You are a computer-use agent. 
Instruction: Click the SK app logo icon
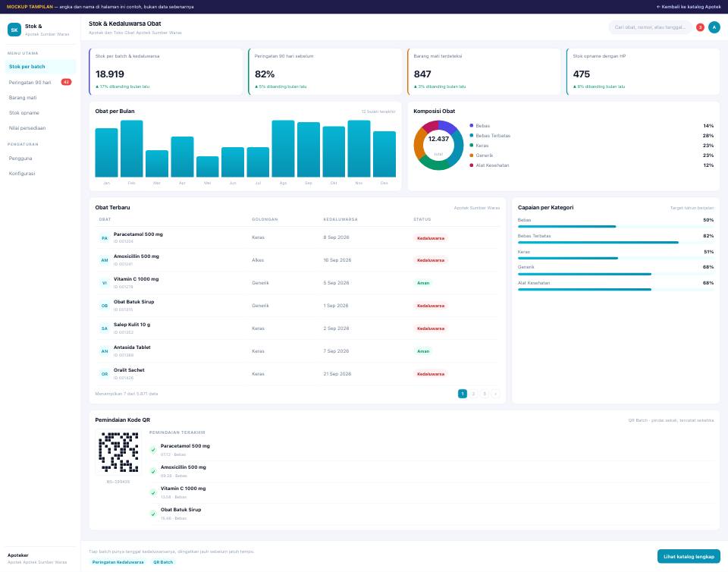click(14, 30)
